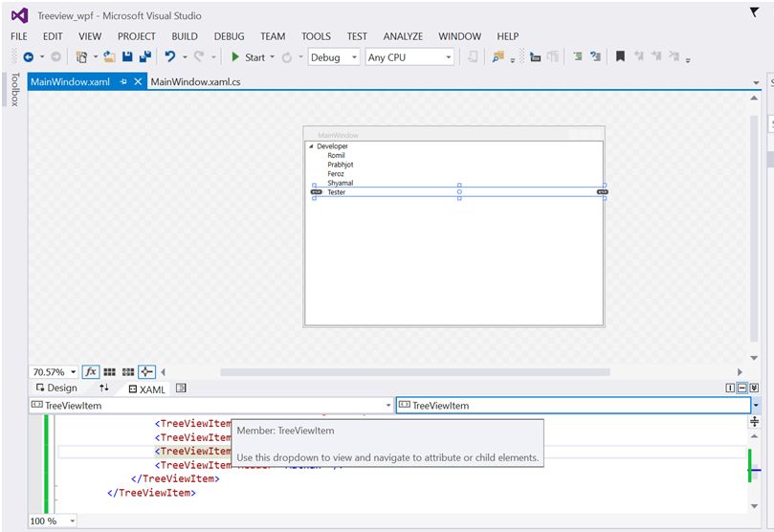Image resolution: width=774 pixels, height=532 pixels.
Task: Click the bookmark icon in toolbar
Action: pyautogui.click(x=620, y=57)
